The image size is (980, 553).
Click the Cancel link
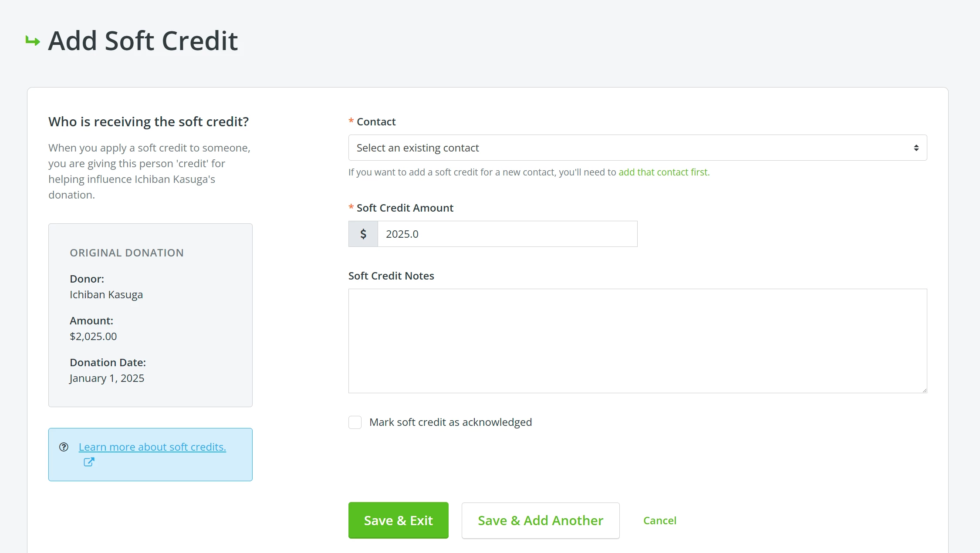pos(659,520)
